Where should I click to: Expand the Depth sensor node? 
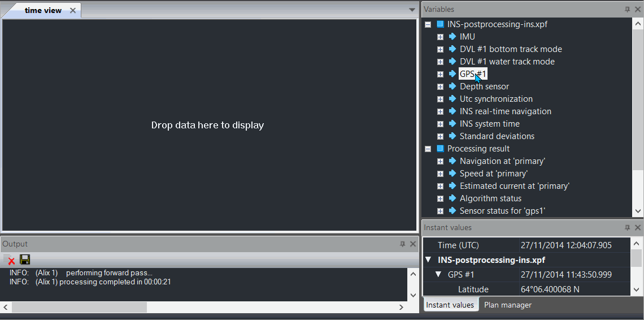[x=440, y=87]
